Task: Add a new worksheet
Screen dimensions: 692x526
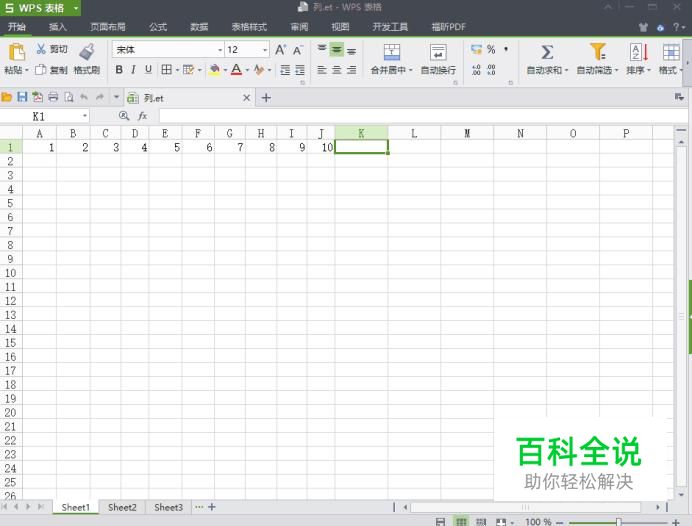Action: tap(212, 507)
